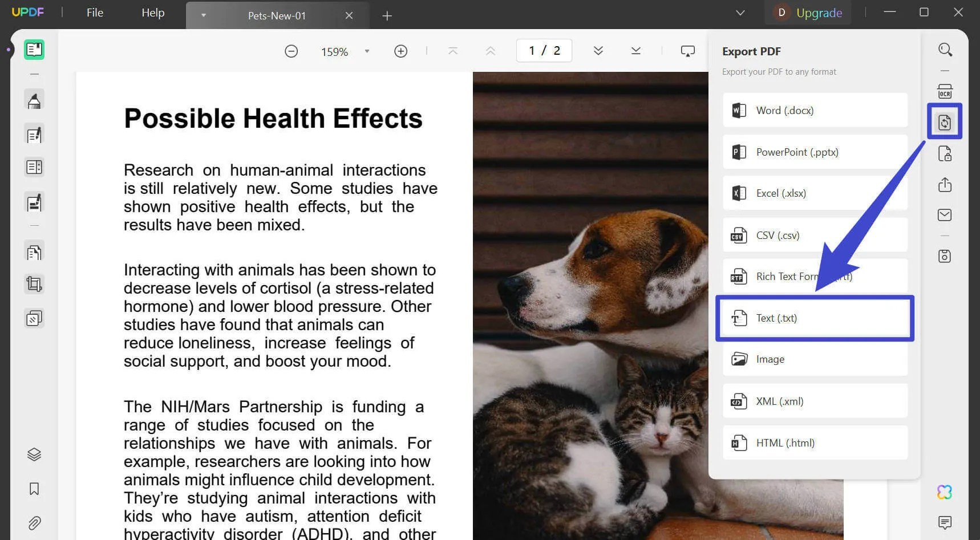Viewport: 980px width, 540px height.
Task: Send the PDF via email
Action: [x=945, y=215]
